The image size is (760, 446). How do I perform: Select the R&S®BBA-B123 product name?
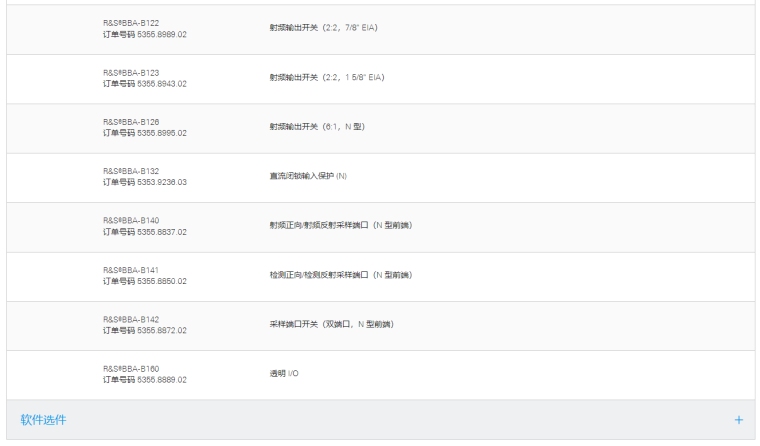pos(132,73)
